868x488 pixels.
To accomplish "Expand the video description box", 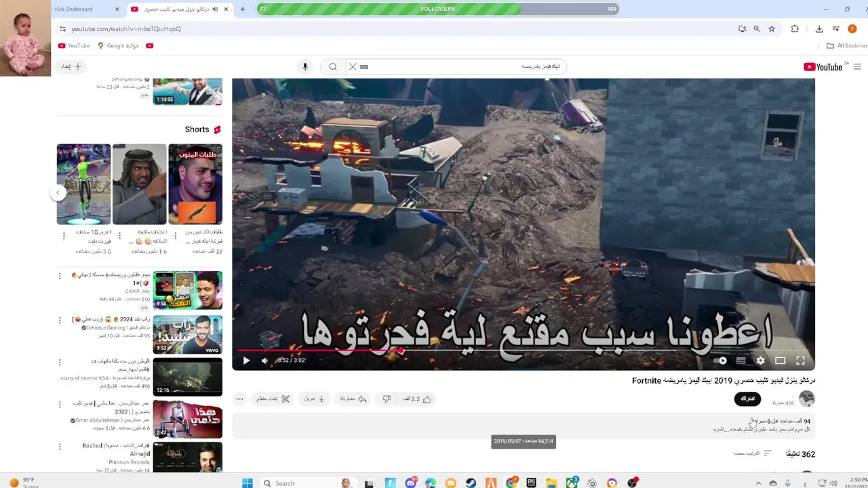I will click(524, 425).
